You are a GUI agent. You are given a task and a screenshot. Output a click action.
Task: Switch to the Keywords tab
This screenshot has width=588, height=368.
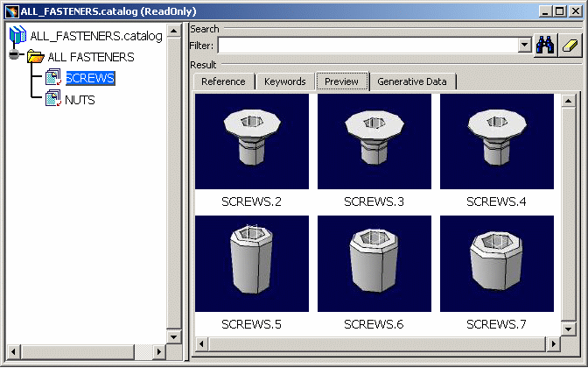click(x=285, y=81)
